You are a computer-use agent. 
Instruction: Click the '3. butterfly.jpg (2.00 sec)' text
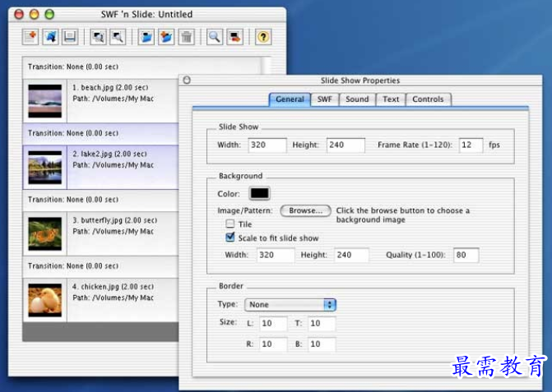[115, 220]
